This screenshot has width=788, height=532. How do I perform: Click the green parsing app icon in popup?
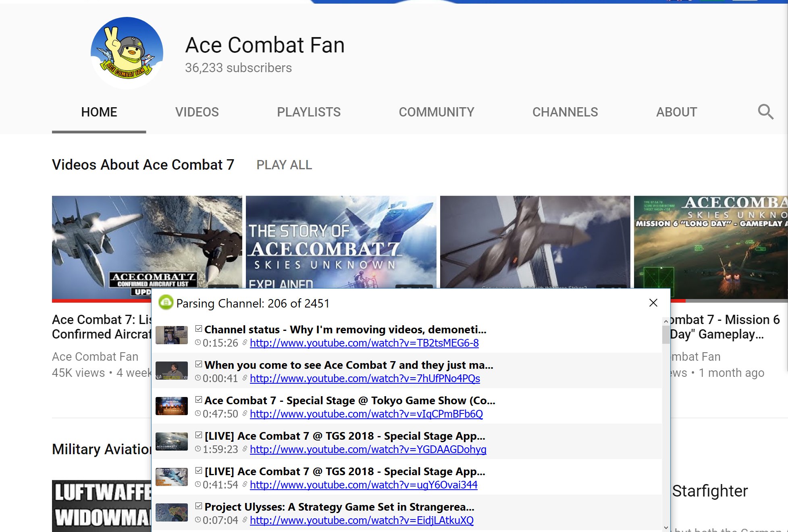point(166,303)
